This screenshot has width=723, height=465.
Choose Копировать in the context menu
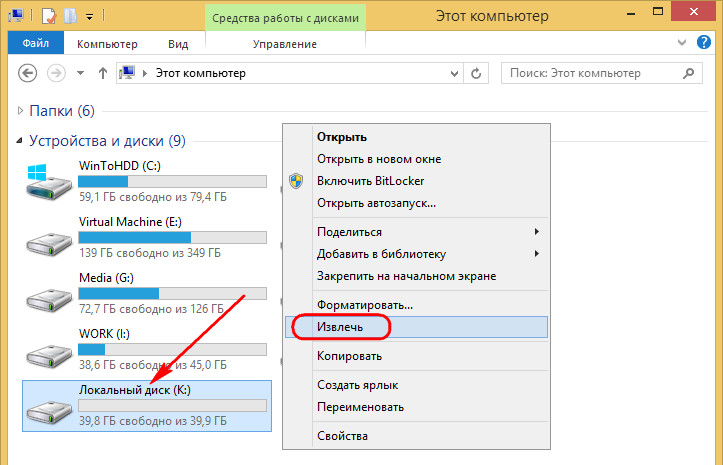point(416,356)
